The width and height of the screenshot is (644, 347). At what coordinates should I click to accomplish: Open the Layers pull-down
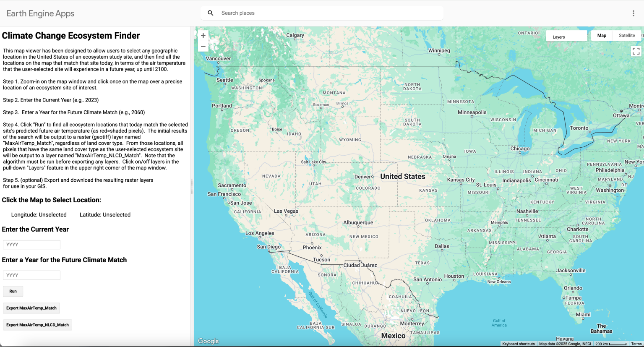pyautogui.click(x=566, y=36)
